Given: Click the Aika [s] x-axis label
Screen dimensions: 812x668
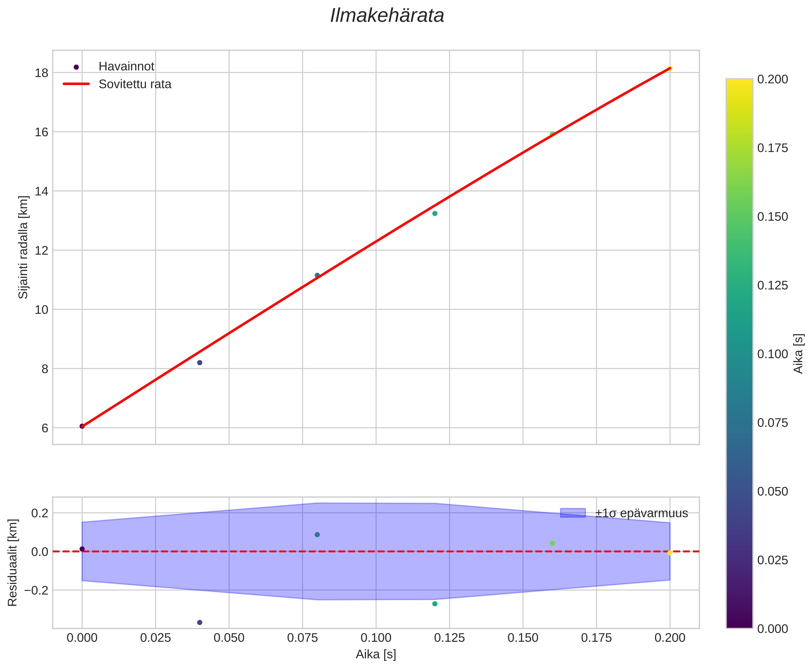Looking at the screenshot, I should [376, 654].
